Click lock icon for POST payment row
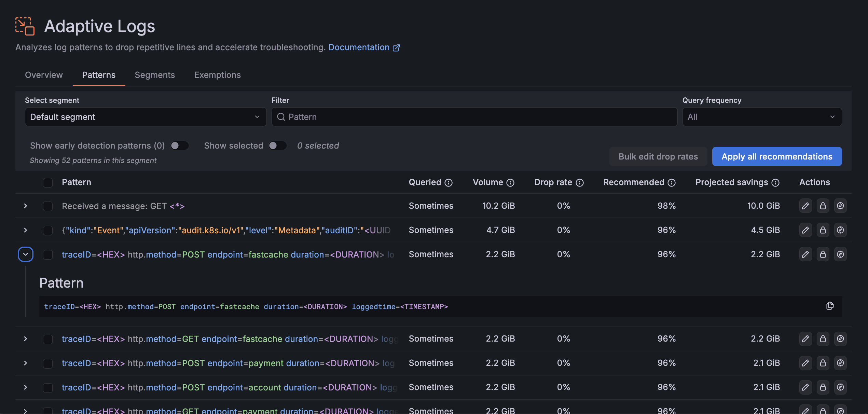868x414 pixels. [823, 363]
